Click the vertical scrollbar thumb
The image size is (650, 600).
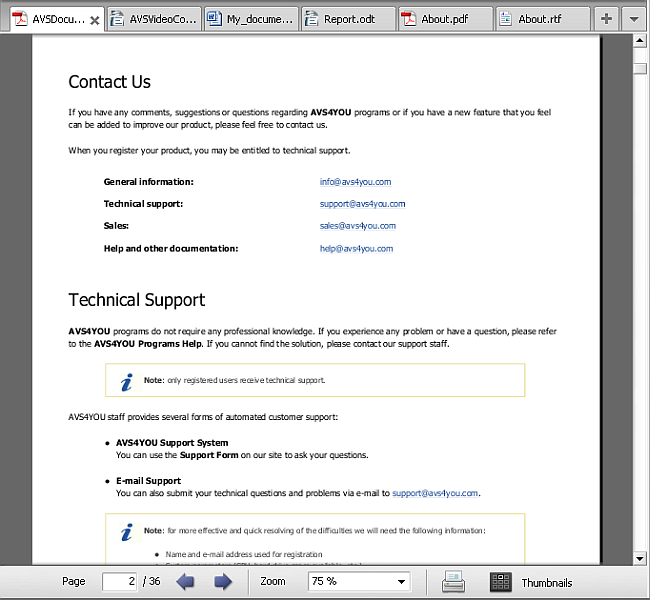click(x=640, y=68)
